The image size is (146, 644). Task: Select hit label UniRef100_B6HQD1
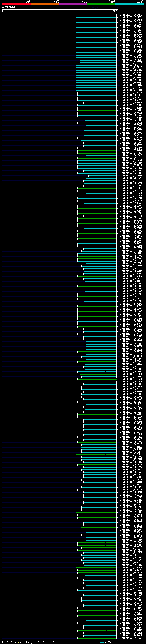click(x=131, y=120)
